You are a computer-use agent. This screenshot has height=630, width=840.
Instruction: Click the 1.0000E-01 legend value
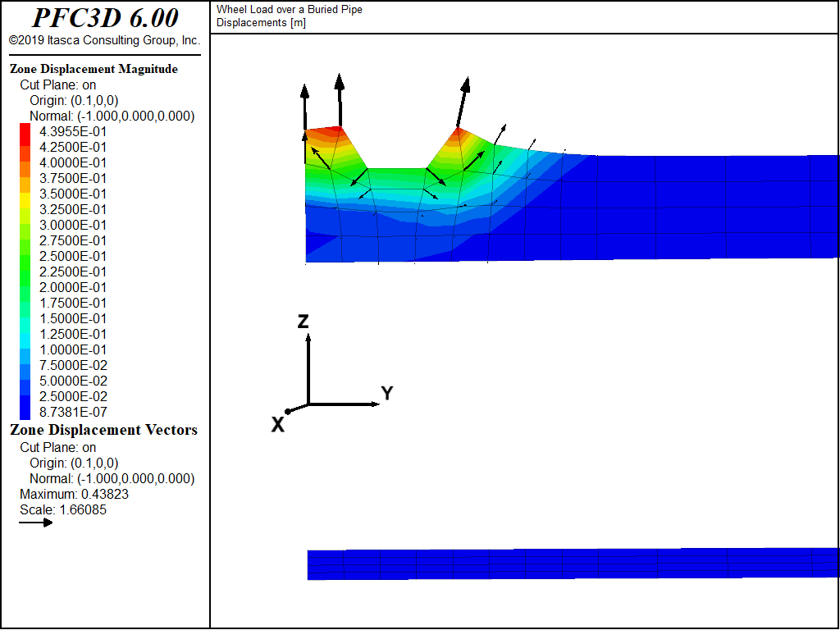pyautogui.click(x=73, y=349)
